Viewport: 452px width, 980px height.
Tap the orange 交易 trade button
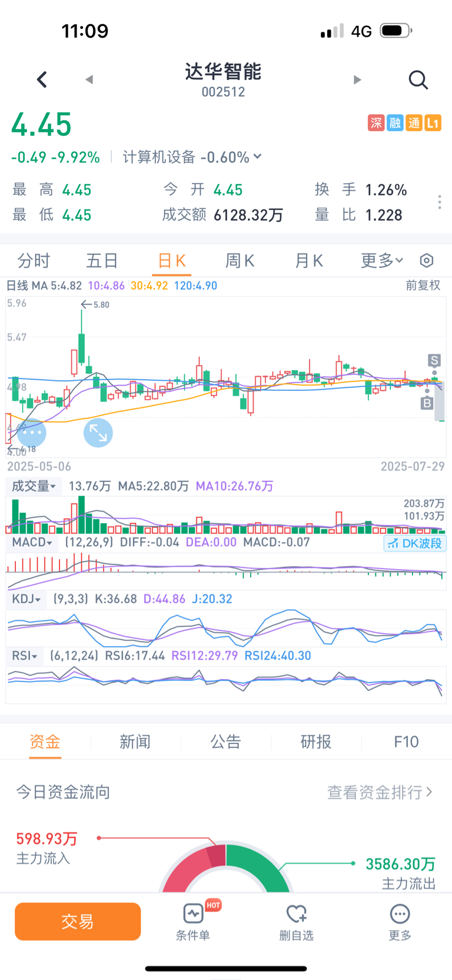tap(78, 922)
